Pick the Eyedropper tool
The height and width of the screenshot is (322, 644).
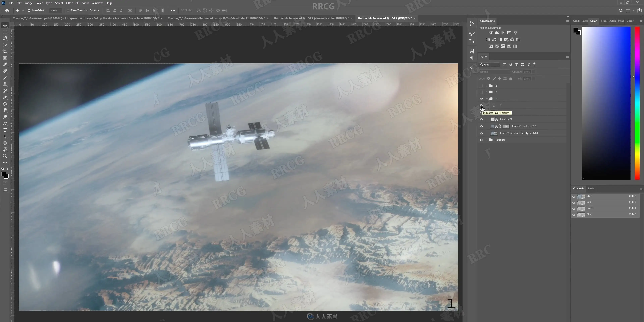click(5, 65)
